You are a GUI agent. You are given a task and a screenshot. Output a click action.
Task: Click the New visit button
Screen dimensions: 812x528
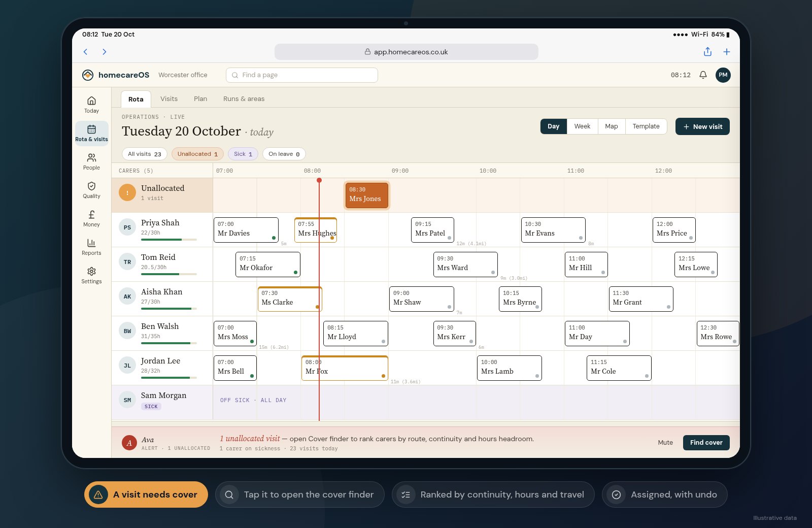coord(702,126)
